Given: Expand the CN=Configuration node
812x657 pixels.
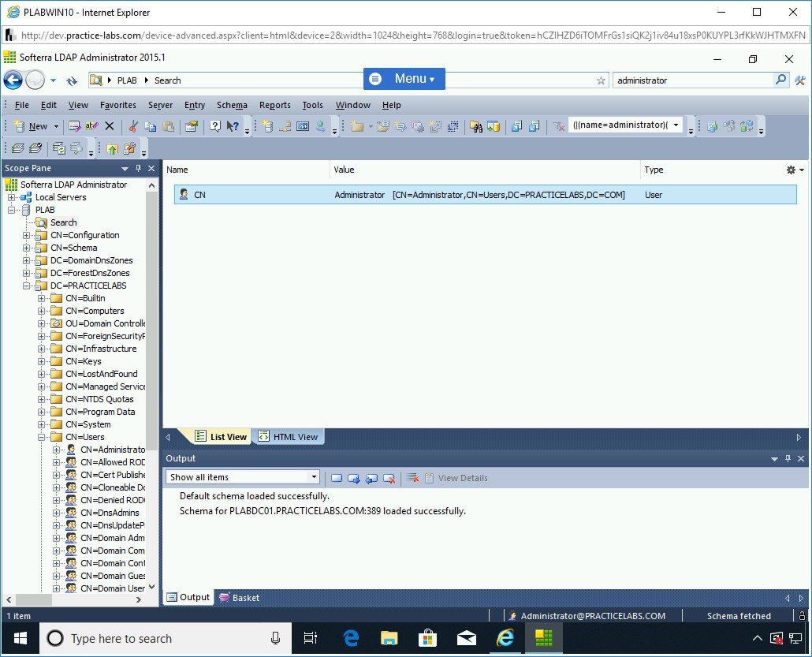Looking at the screenshot, I should pos(27,235).
